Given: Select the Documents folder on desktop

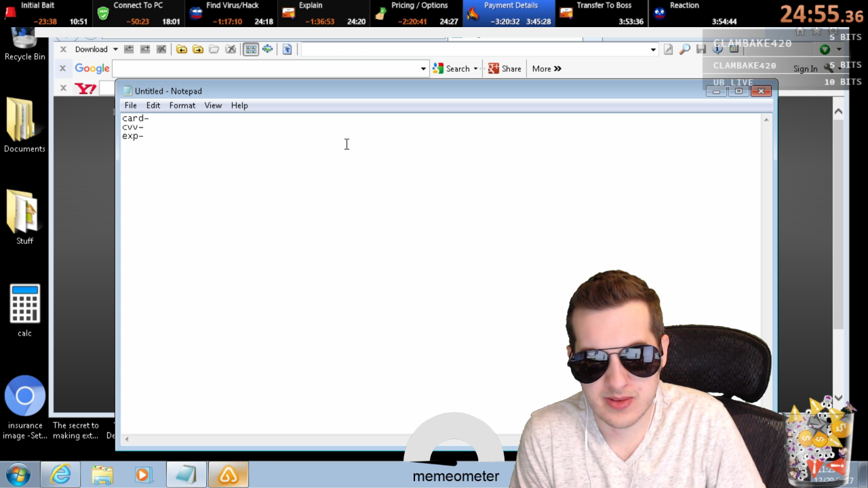Looking at the screenshot, I should (24, 125).
